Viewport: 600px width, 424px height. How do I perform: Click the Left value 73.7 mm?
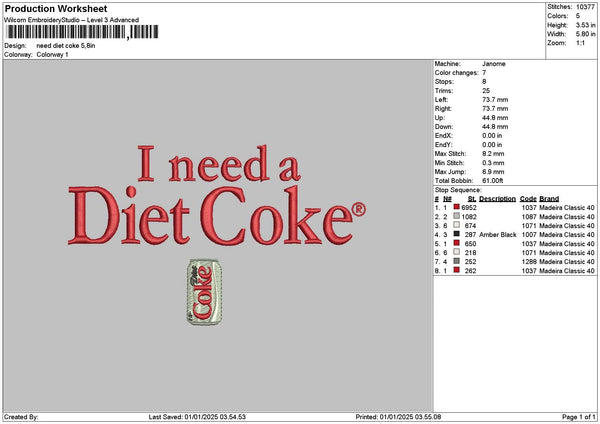[495, 99]
